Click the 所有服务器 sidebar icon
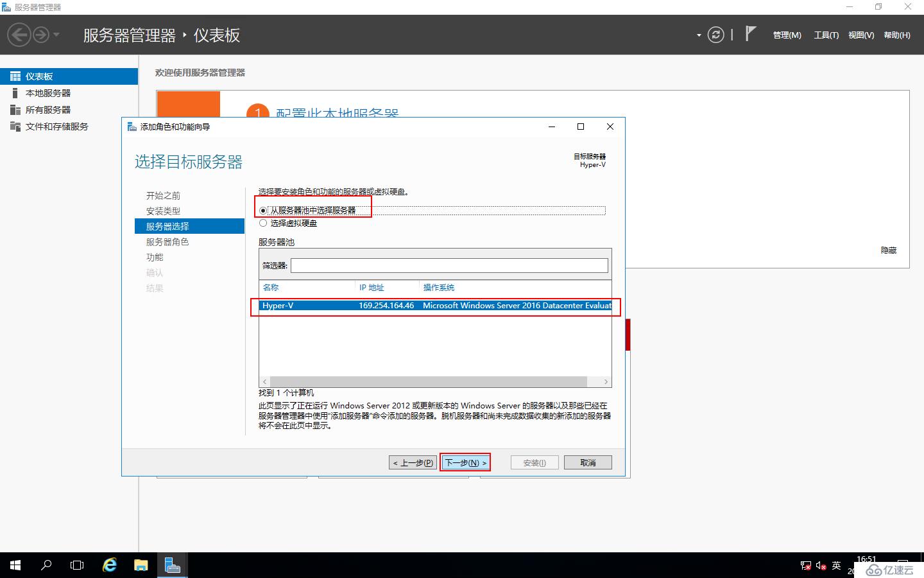The height and width of the screenshot is (578, 924). click(15, 110)
